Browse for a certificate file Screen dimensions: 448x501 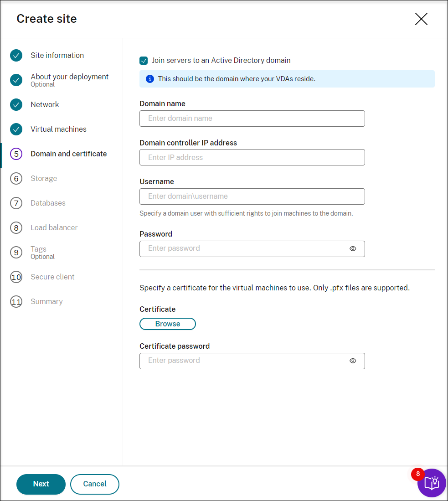(168, 324)
